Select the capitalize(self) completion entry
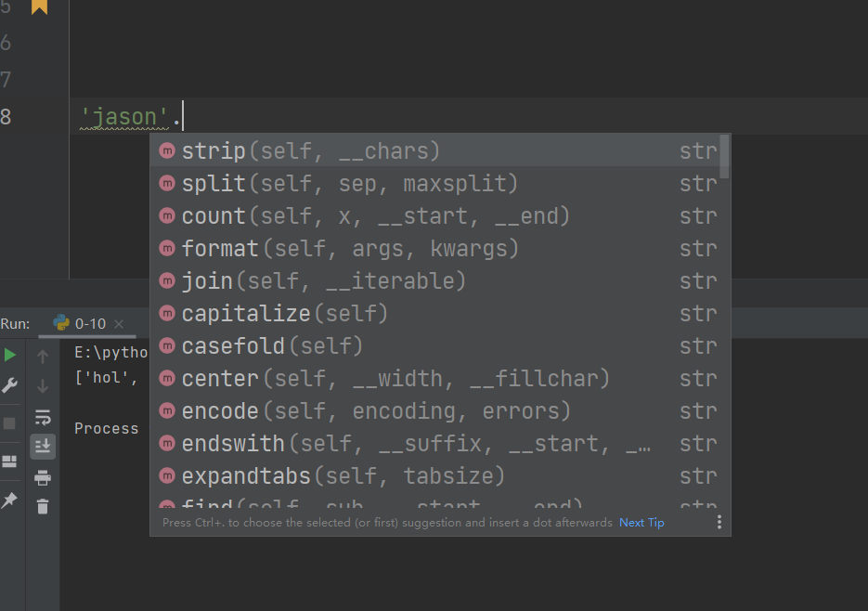 tap(284, 314)
